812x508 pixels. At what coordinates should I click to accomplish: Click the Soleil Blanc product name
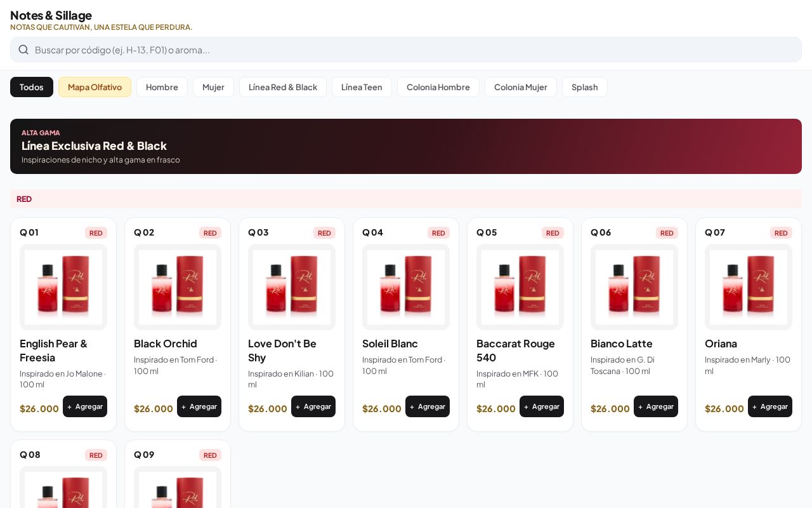pos(390,344)
